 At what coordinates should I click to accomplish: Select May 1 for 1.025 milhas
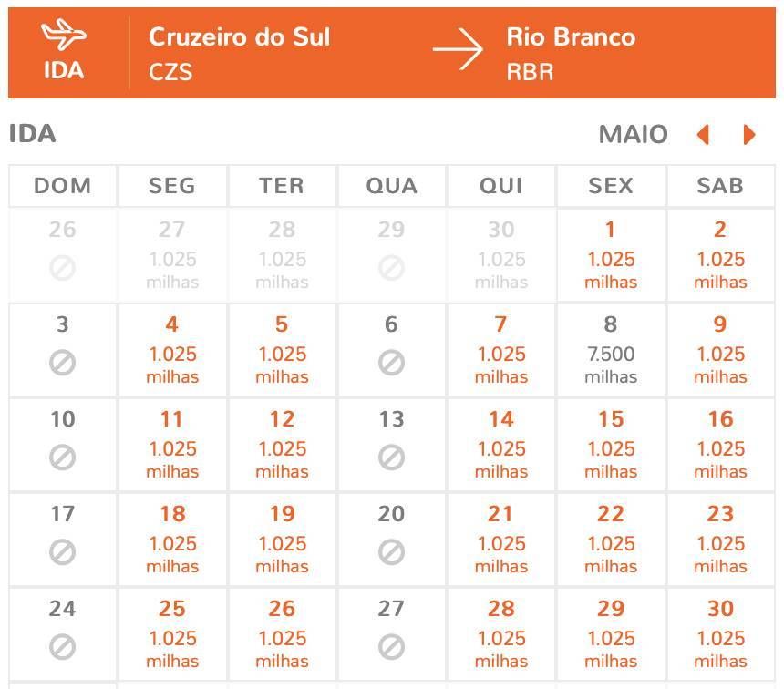click(x=611, y=255)
